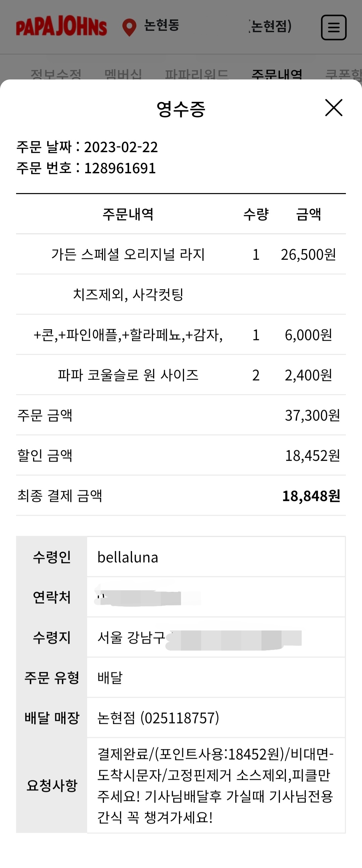Viewport: 362px width, 868px height.
Task: Tap the red location pin icon
Action: (x=129, y=27)
